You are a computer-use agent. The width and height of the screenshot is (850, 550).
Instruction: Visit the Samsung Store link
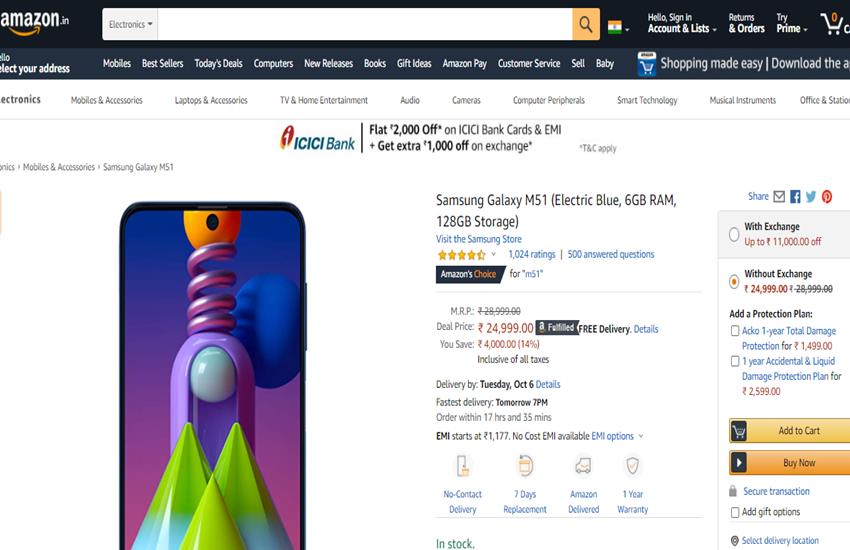(479, 239)
